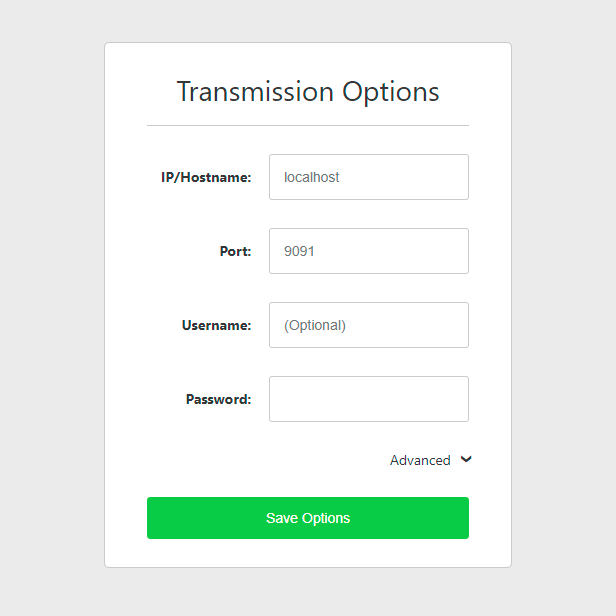Click the Password label text
Screen dimensions: 616x616
tap(218, 399)
